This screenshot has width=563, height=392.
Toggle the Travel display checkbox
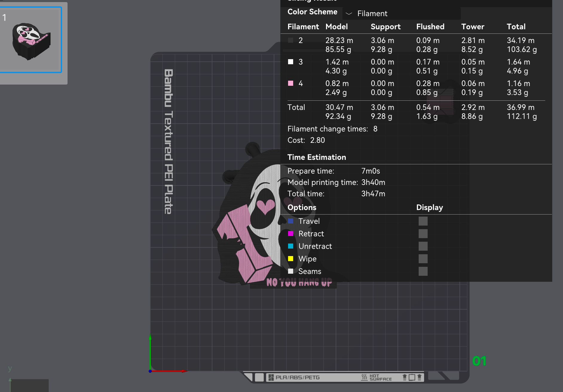[x=423, y=221]
